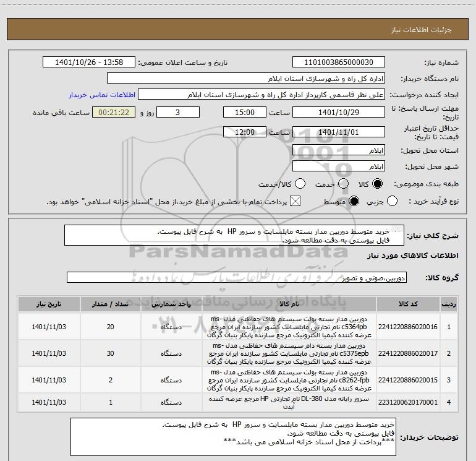This screenshot has height=461, width=476.
Task: Click the واحد شمارش column header
Action: pyautogui.click(x=171, y=304)
